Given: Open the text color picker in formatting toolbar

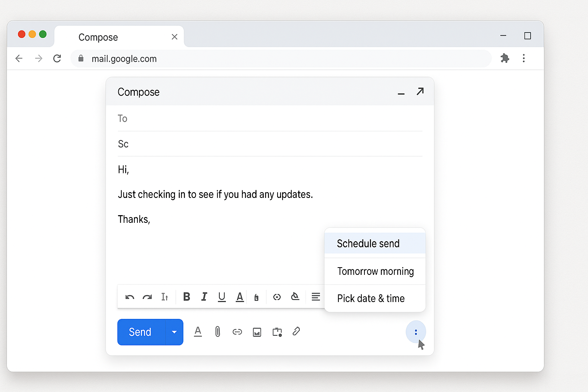Looking at the screenshot, I should (x=240, y=297).
